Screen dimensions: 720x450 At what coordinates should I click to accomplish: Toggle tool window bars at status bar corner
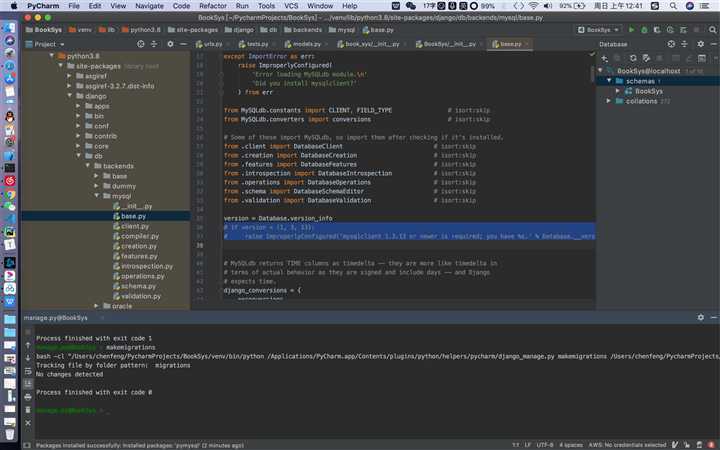pyautogui.click(x=27, y=445)
